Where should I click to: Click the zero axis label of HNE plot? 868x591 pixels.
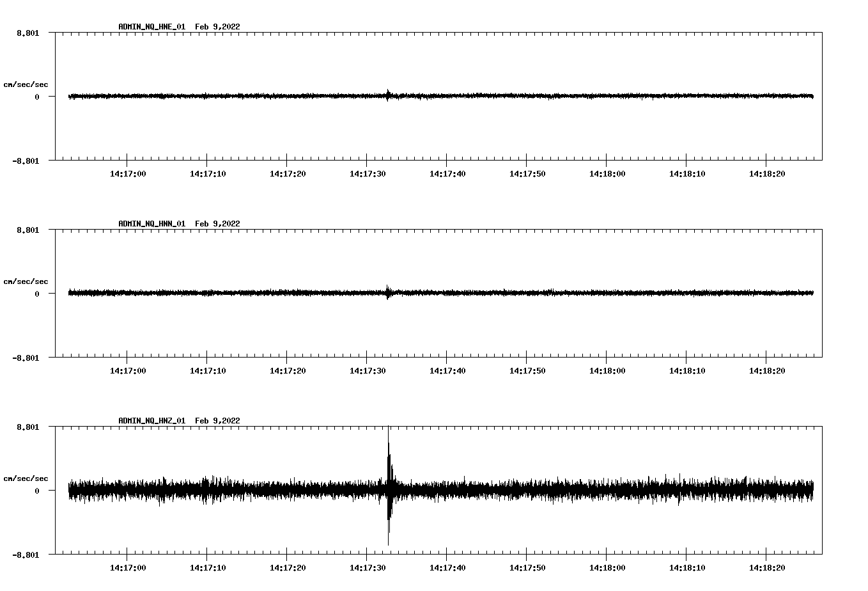coord(37,97)
